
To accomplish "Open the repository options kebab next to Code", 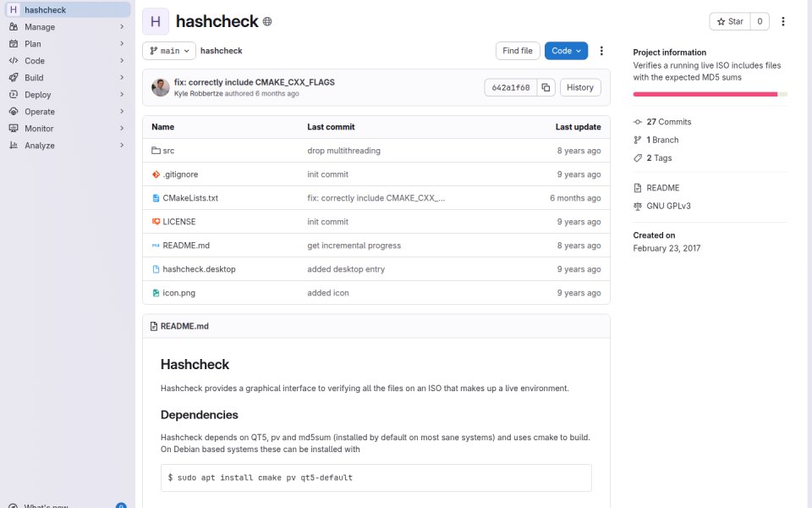I will click(x=601, y=51).
